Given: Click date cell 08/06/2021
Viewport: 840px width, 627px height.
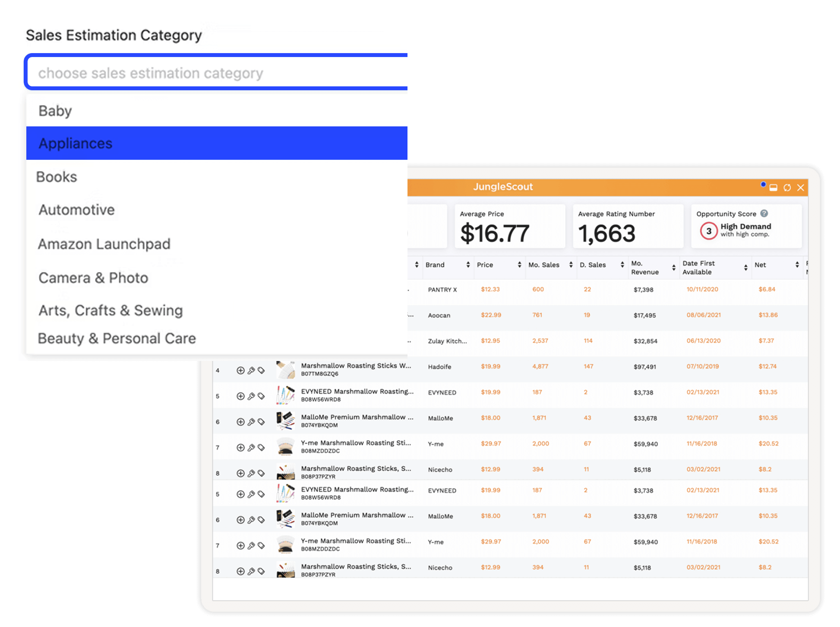Looking at the screenshot, I should 704,315.
